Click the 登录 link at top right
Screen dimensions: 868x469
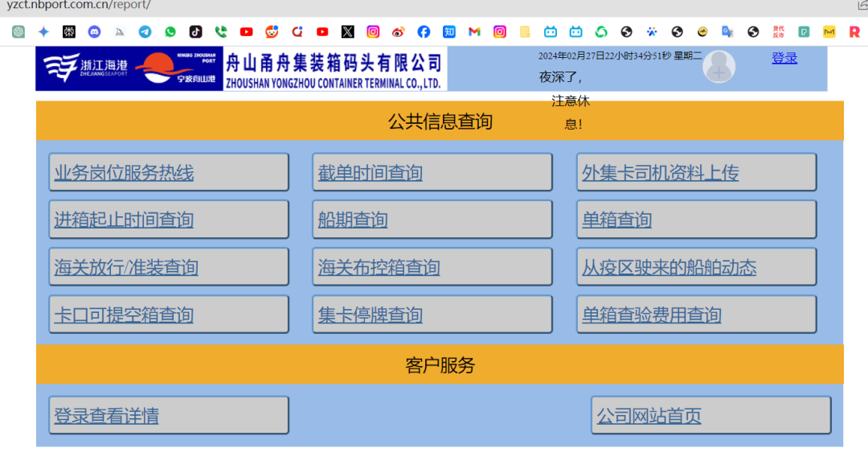point(784,57)
